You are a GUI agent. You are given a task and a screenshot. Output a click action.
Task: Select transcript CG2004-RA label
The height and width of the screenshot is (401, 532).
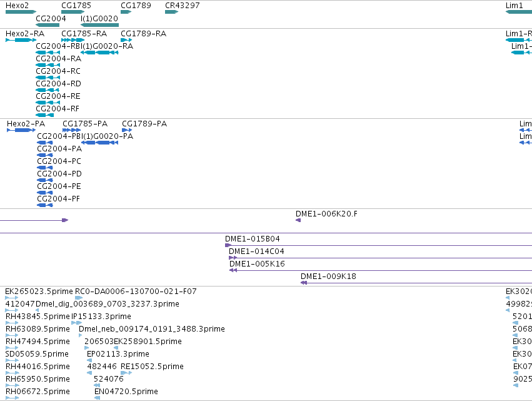click(58, 59)
